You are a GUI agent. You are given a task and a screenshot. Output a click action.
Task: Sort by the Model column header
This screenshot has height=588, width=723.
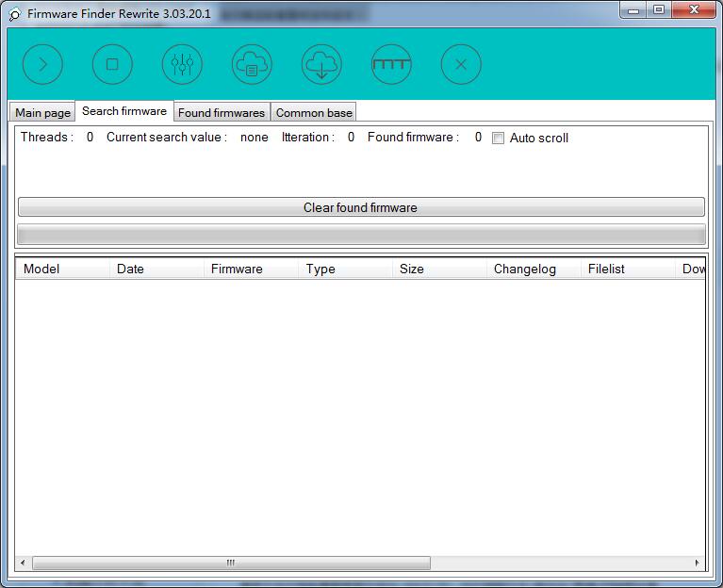[x=63, y=269]
